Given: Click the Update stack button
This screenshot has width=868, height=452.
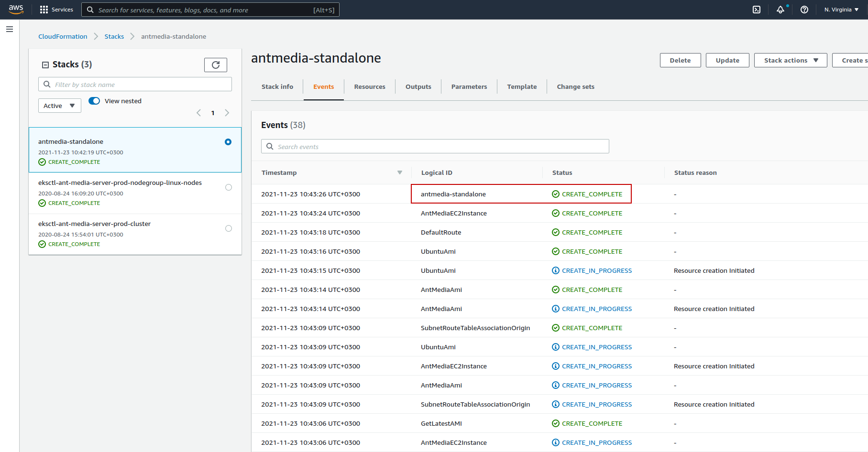Looking at the screenshot, I should pyautogui.click(x=727, y=60).
